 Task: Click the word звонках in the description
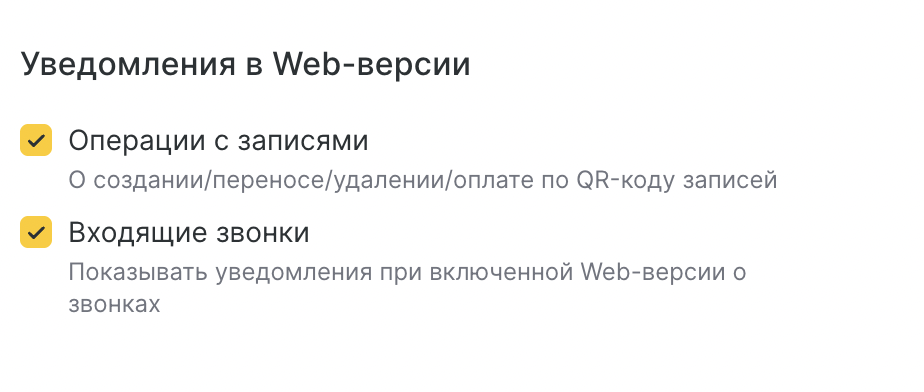coord(114,305)
